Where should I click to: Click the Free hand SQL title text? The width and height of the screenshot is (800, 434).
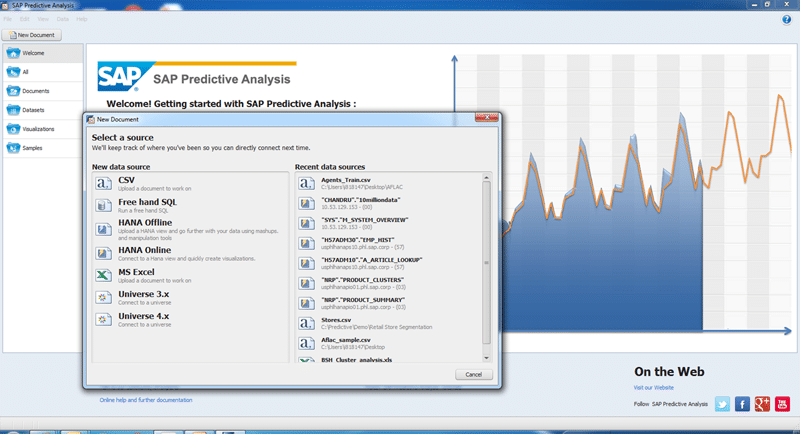147,202
